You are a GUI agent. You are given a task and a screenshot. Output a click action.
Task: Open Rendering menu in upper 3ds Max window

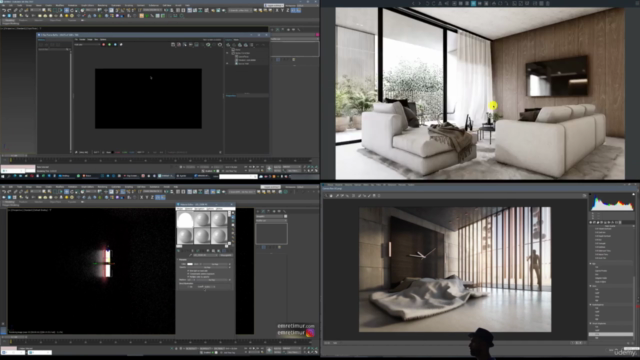(102, 5)
